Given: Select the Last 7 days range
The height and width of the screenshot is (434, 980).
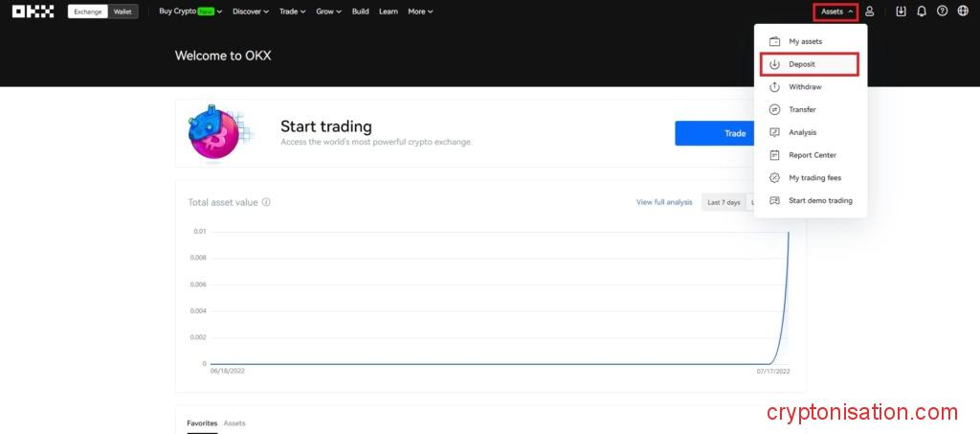Looking at the screenshot, I should tap(724, 202).
